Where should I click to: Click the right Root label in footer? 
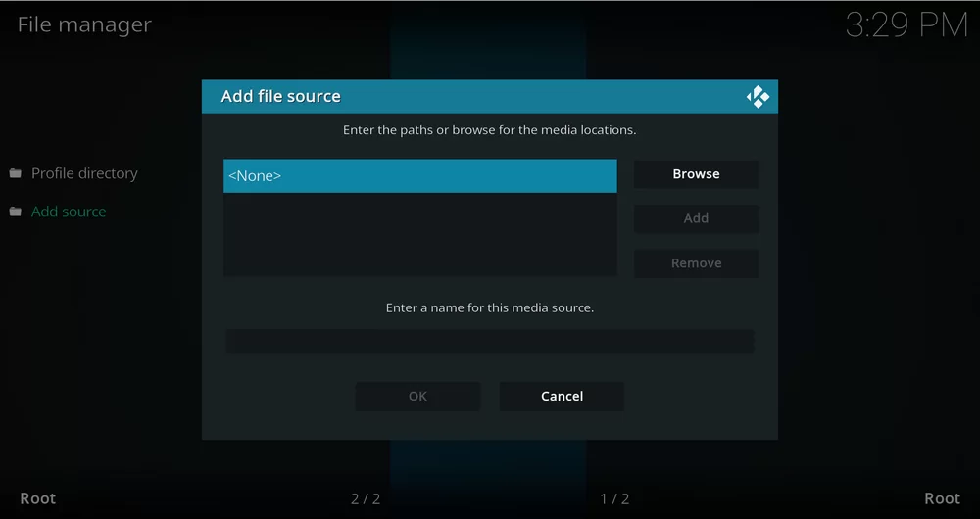942,498
